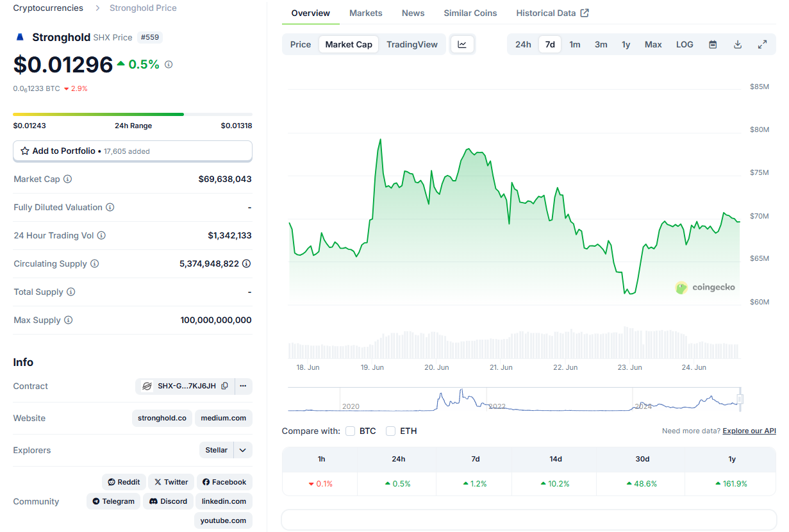789x532 pixels.
Task: Select Market Cap chart view
Action: point(349,44)
